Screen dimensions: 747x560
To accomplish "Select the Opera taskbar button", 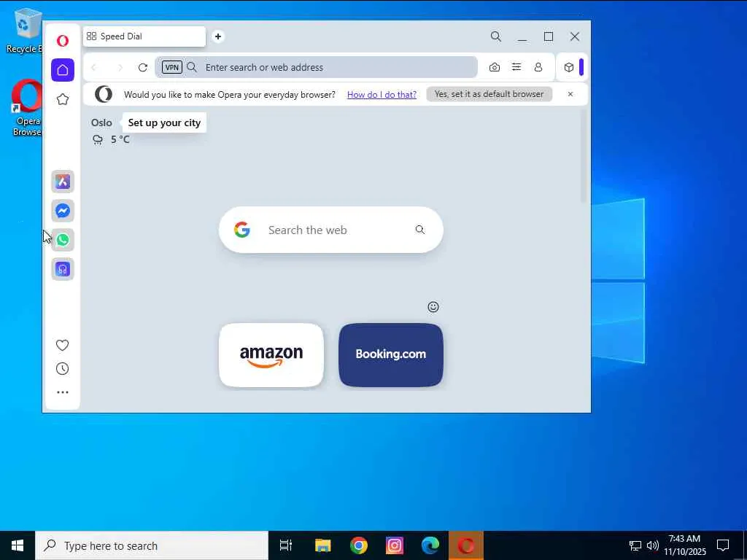I will pos(466,545).
